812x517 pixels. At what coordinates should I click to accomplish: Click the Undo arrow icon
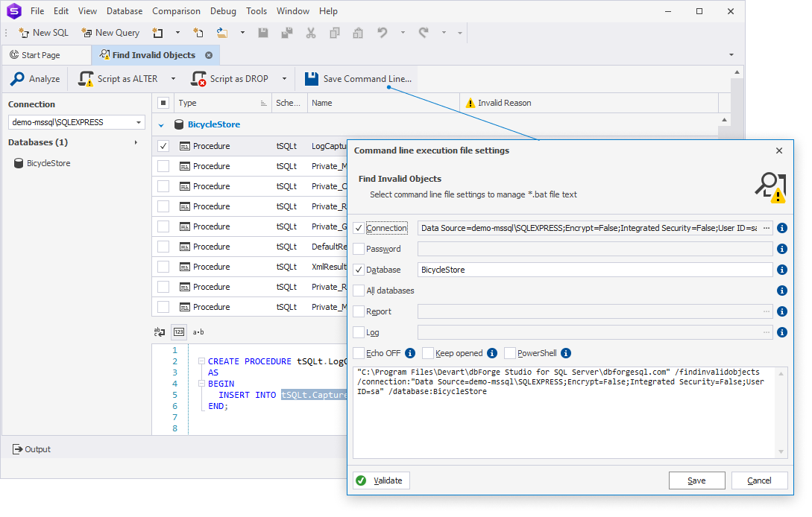coord(383,33)
